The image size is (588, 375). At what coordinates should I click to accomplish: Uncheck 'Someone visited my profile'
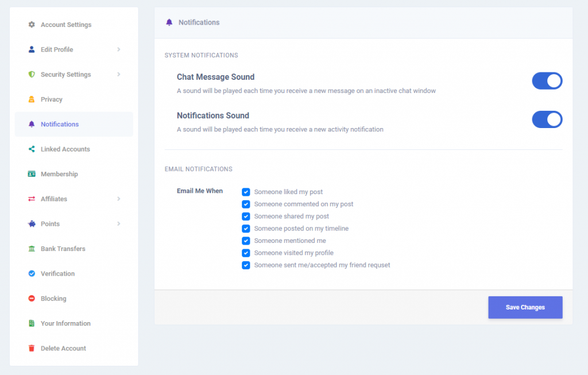click(x=246, y=253)
